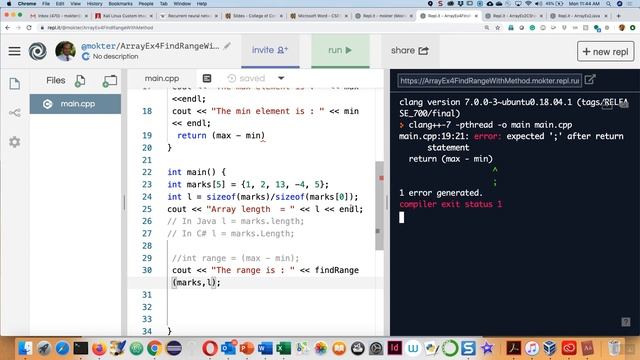Reload the page

tap(29, 28)
